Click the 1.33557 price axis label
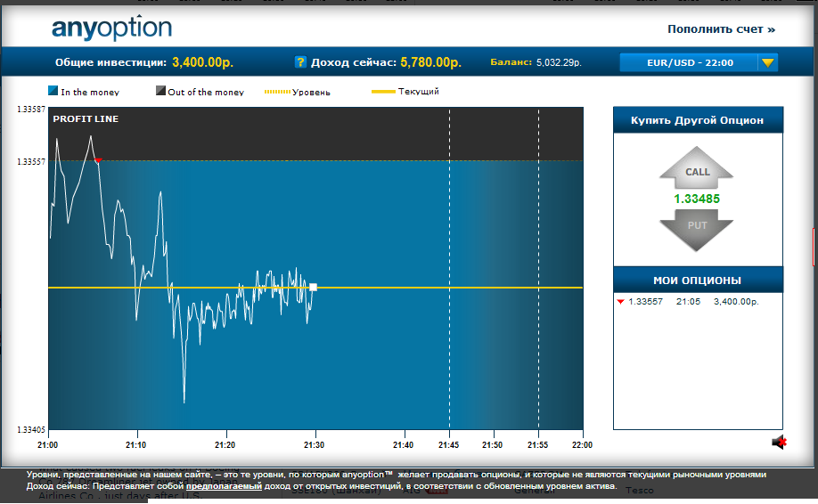Viewport: 818px width, 504px height. [x=31, y=161]
